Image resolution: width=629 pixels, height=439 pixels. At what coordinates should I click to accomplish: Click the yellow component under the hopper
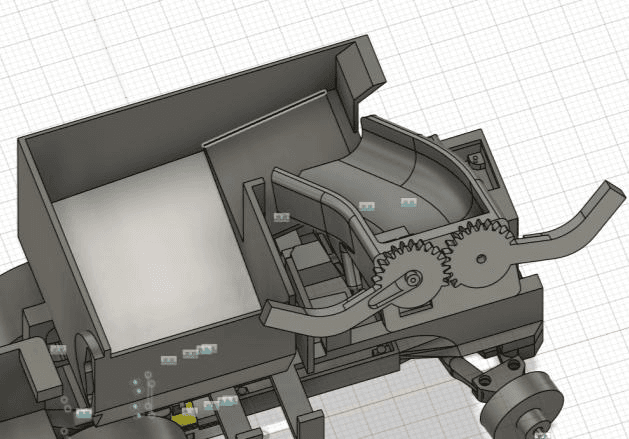tap(186, 417)
